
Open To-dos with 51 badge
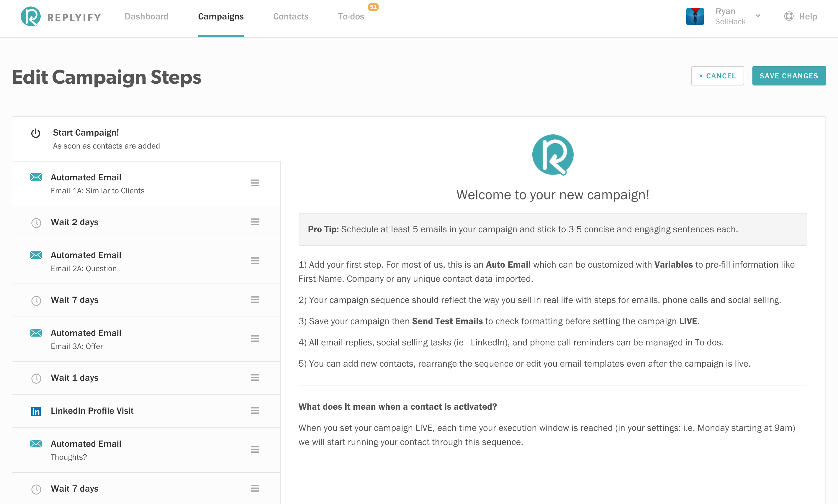351,16
